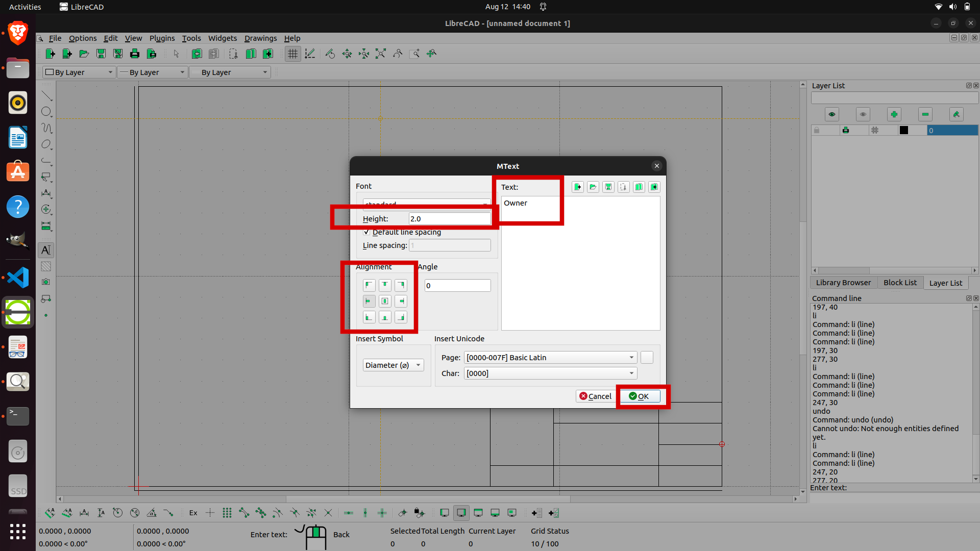
Task: Click Activities in the top bar
Action: tap(25, 7)
